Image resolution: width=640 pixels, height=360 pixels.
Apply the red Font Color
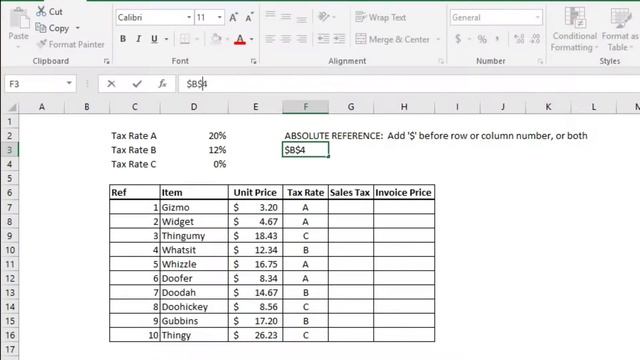tap(240, 39)
